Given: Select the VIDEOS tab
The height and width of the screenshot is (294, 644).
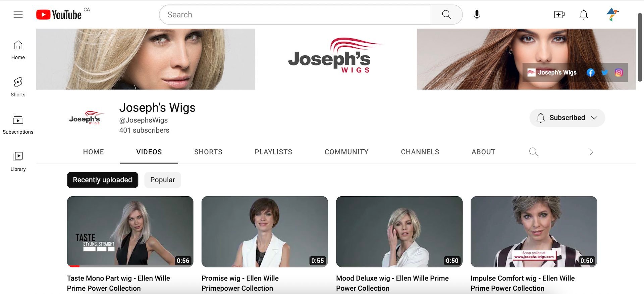Looking at the screenshot, I should tap(149, 152).
